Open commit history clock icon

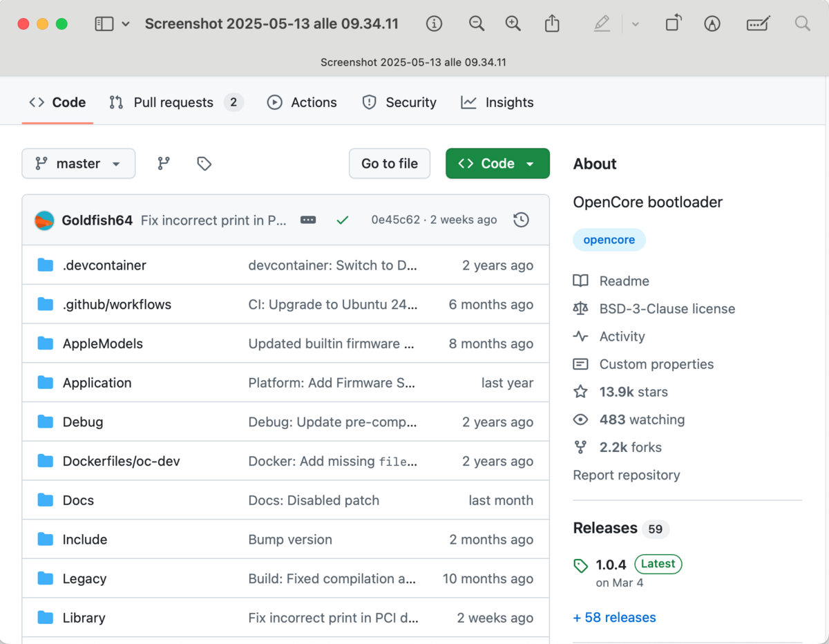point(522,220)
